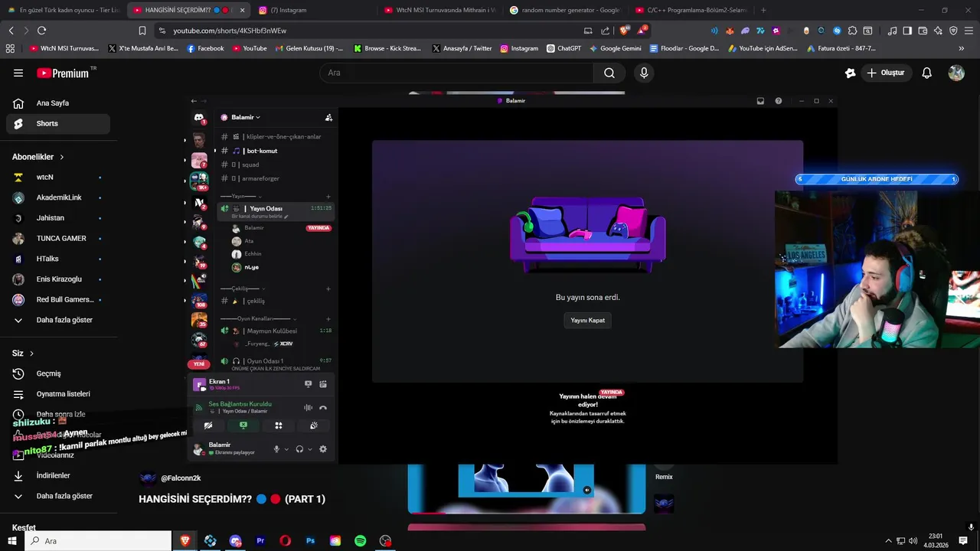The width and height of the screenshot is (980, 551).
Task: Open Discord direct messages home icon
Action: point(199,117)
